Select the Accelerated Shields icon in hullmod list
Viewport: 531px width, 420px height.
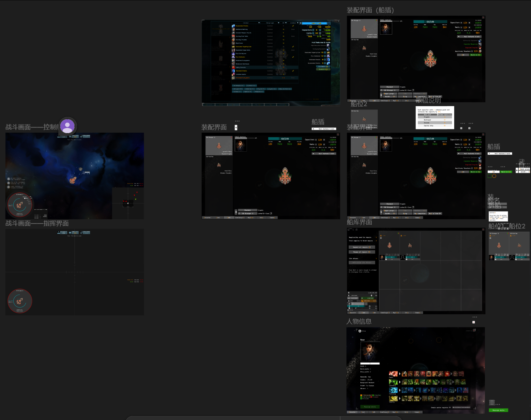[x=233, y=26]
